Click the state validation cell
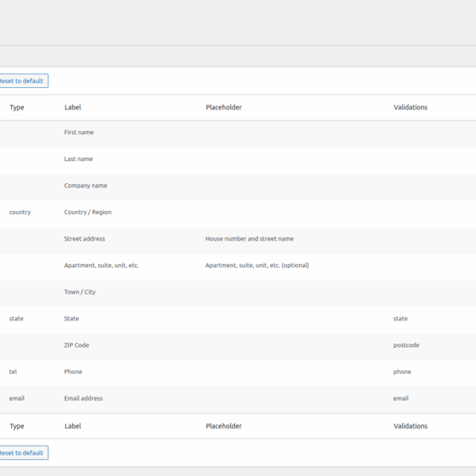This screenshot has height=476, width=476. [x=401, y=318]
